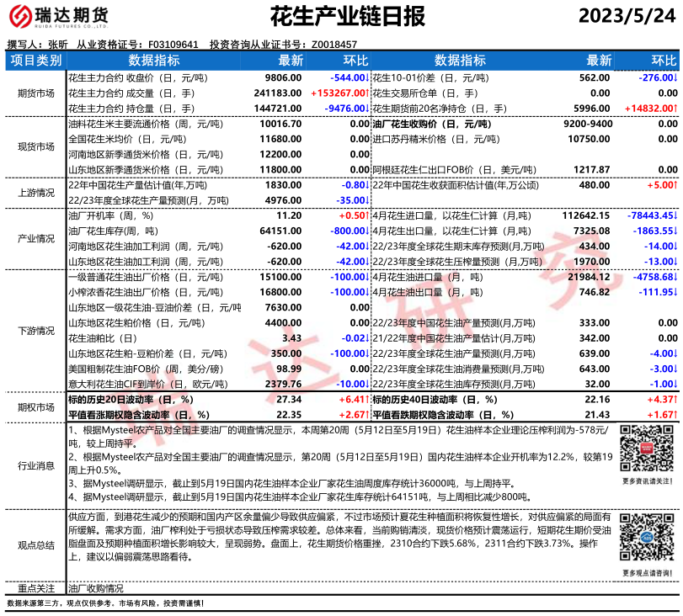Select the 产业情况 category cell
The width and height of the screenshot is (683, 616).
(35, 238)
